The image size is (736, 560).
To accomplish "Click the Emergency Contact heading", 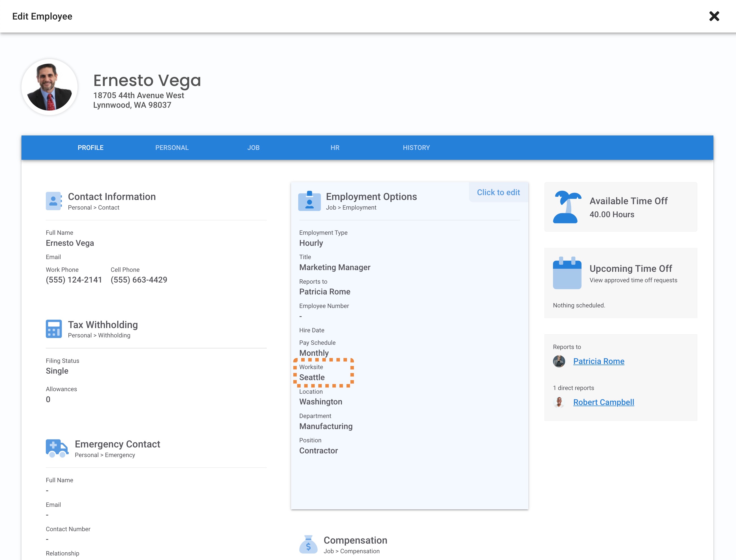I will (117, 444).
